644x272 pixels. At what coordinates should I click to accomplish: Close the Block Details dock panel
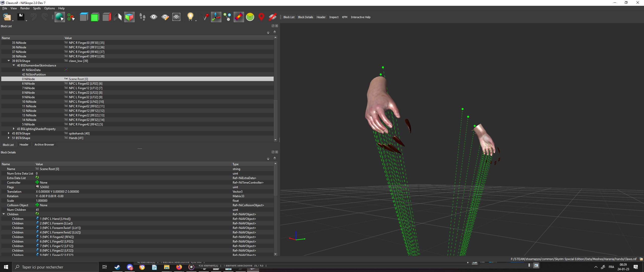[x=277, y=152]
